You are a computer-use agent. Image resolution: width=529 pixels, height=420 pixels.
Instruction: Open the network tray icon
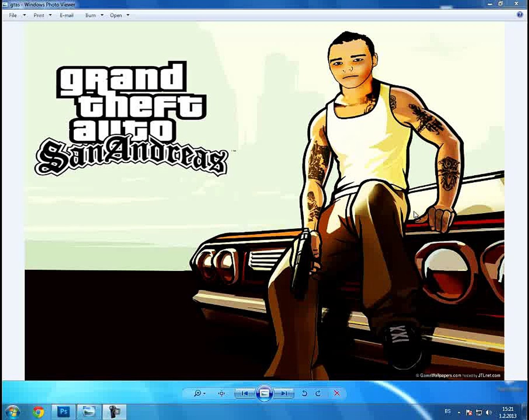(x=479, y=412)
